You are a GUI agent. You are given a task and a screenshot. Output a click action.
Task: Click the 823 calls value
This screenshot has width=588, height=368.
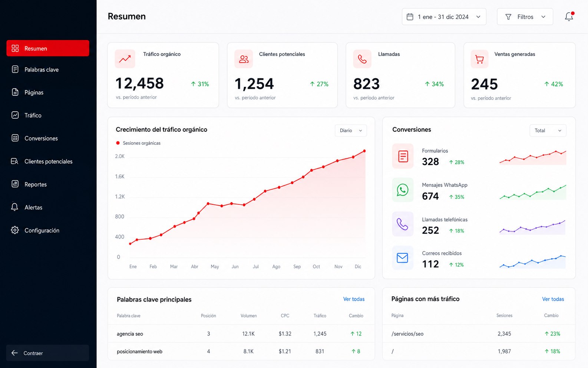(x=366, y=84)
